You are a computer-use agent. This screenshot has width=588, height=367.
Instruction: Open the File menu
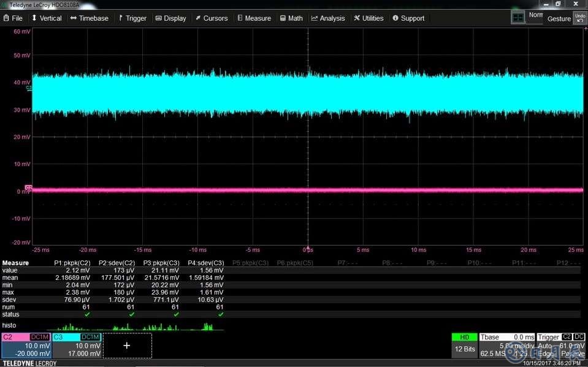pyautogui.click(x=12, y=18)
